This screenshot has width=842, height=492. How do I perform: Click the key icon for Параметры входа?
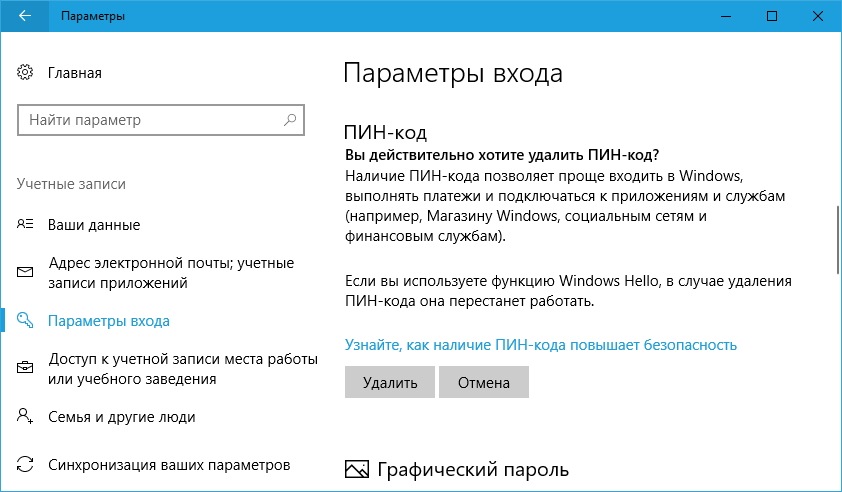(25, 320)
